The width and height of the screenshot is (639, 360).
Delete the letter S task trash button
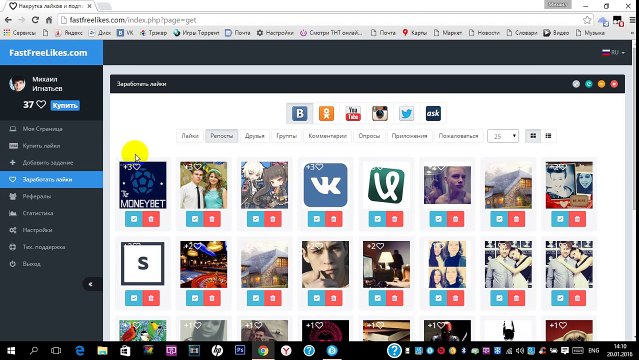coord(151,298)
